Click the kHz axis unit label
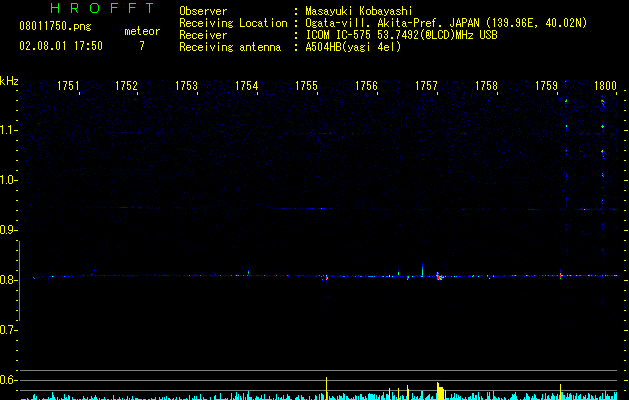 [9, 81]
